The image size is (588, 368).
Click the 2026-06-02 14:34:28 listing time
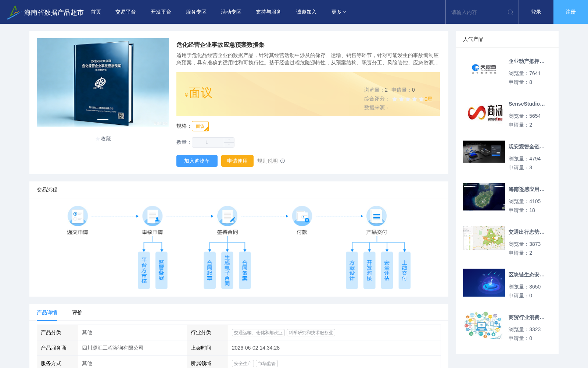pos(256,348)
